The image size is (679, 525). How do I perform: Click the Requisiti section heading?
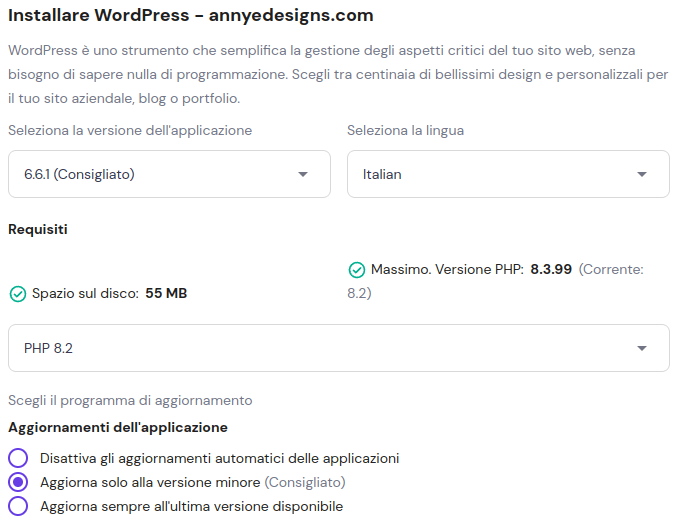38,229
